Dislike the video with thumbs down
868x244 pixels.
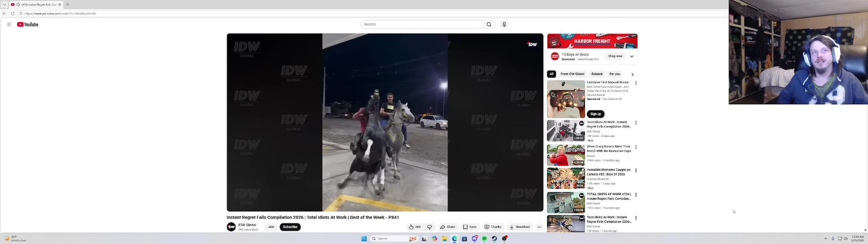[x=430, y=227]
